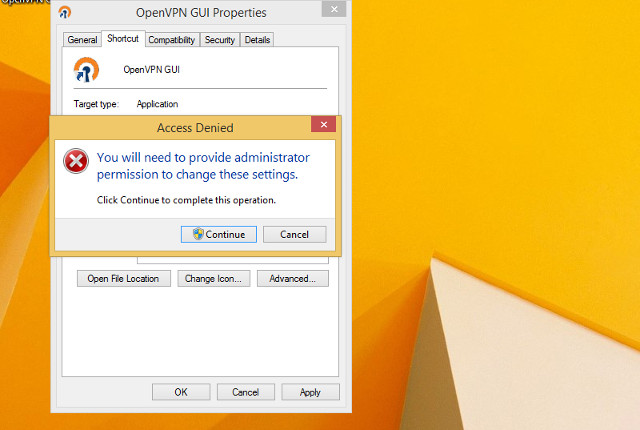Open Advanced... shortcut settings
The image size is (640, 430).
(293, 279)
